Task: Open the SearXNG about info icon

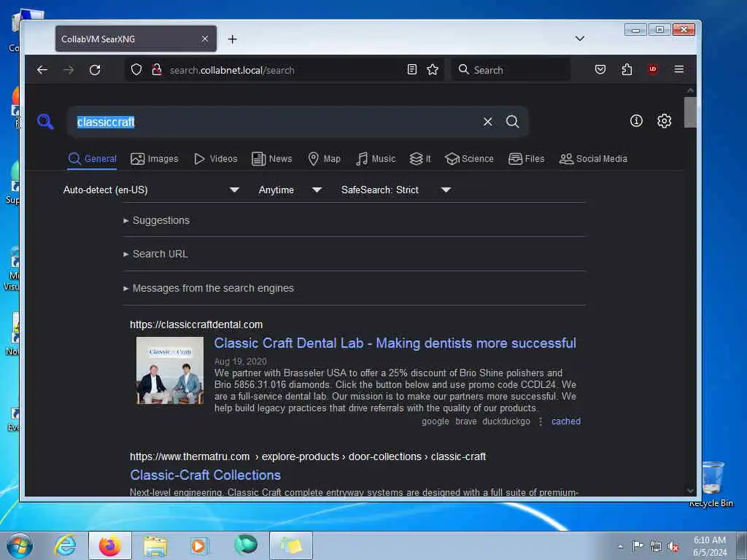Action: click(x=636, y=121)
